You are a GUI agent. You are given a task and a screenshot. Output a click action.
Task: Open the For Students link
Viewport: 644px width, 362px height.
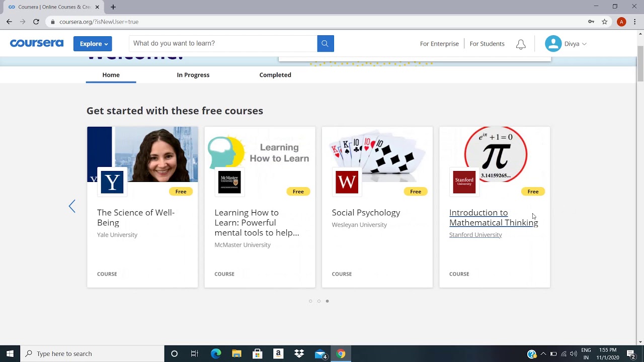coord(487,44)
